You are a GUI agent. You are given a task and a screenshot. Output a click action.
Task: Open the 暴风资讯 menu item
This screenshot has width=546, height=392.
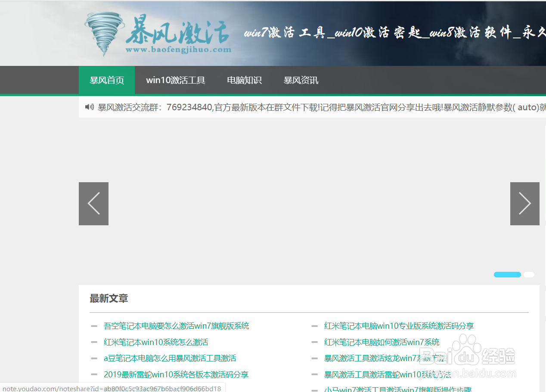pos(301,80)
